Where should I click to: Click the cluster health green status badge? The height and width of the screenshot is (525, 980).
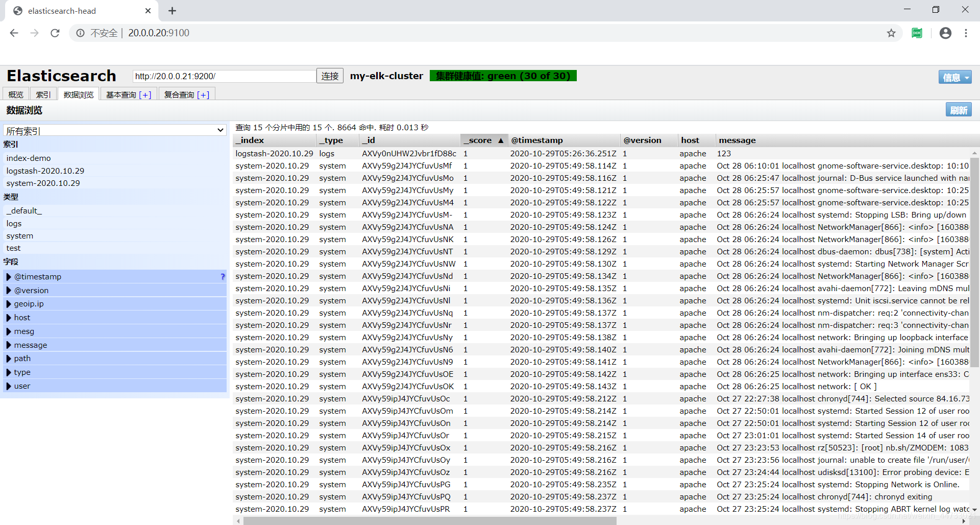(x=503, y=76)
